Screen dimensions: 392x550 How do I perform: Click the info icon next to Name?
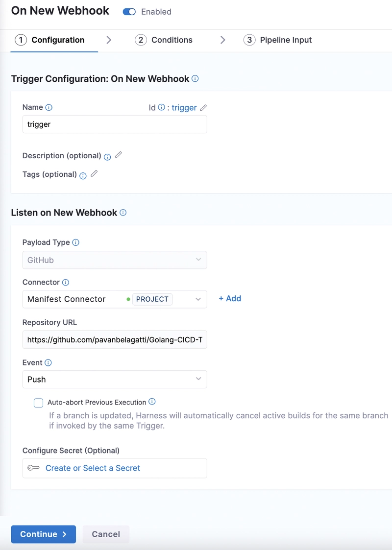[x=49, y=107]
